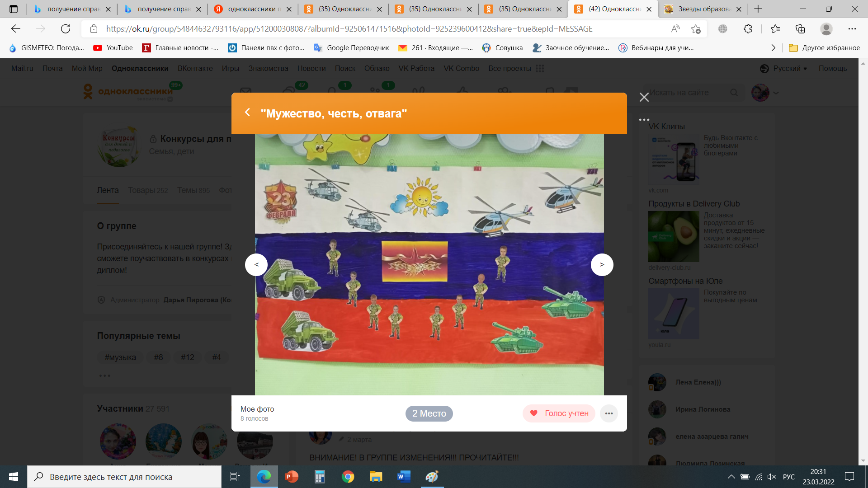Click hashtag '#12'
Viewport: 868px width, 488px height.
(188, 357)
